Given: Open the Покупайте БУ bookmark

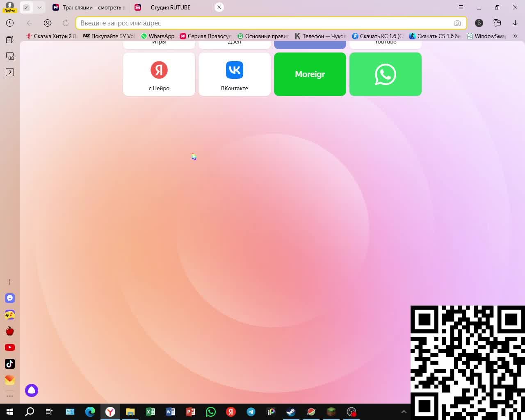Looking at the screenshot, I should 109,36.
